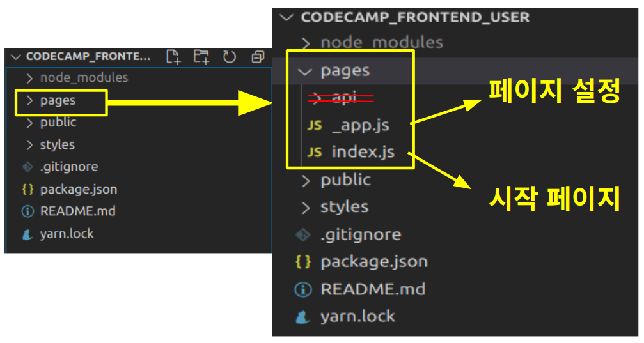Click the New Folder icon in the left explorer header
This screenshot has width=644, height=343.
pos(201,57)
